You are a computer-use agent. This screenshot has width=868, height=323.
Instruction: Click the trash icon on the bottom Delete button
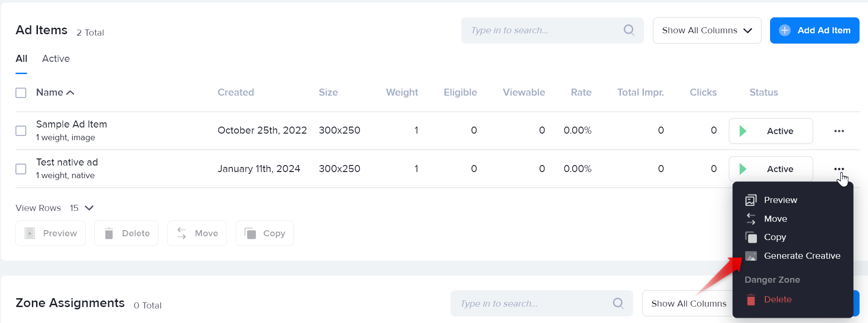click(x=109, y=233)
